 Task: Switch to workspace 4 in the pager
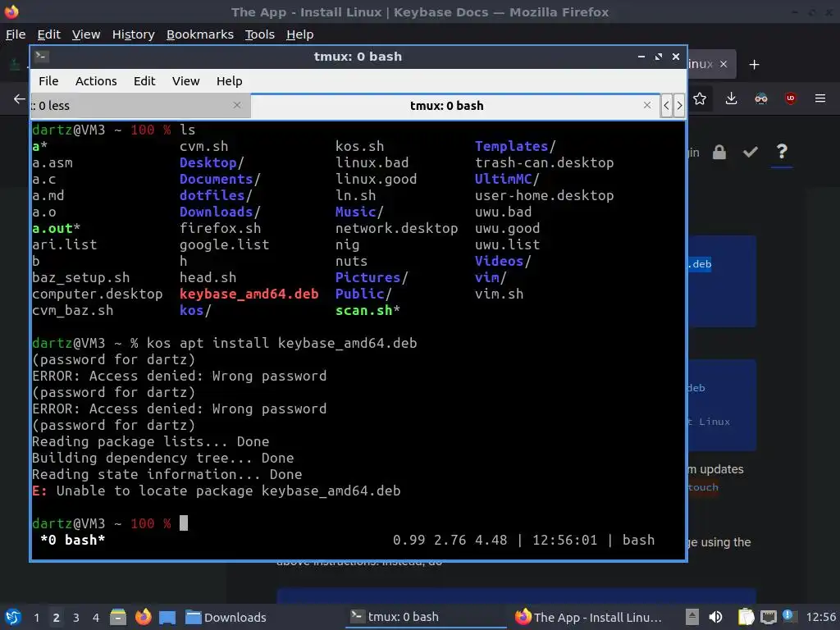click(x=96, y=618)
